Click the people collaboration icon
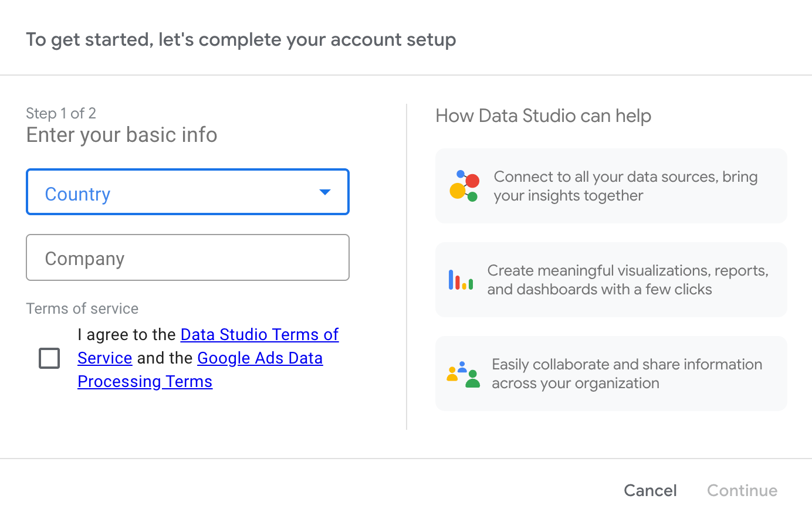812x516 pixels. [x=463, y=374]
